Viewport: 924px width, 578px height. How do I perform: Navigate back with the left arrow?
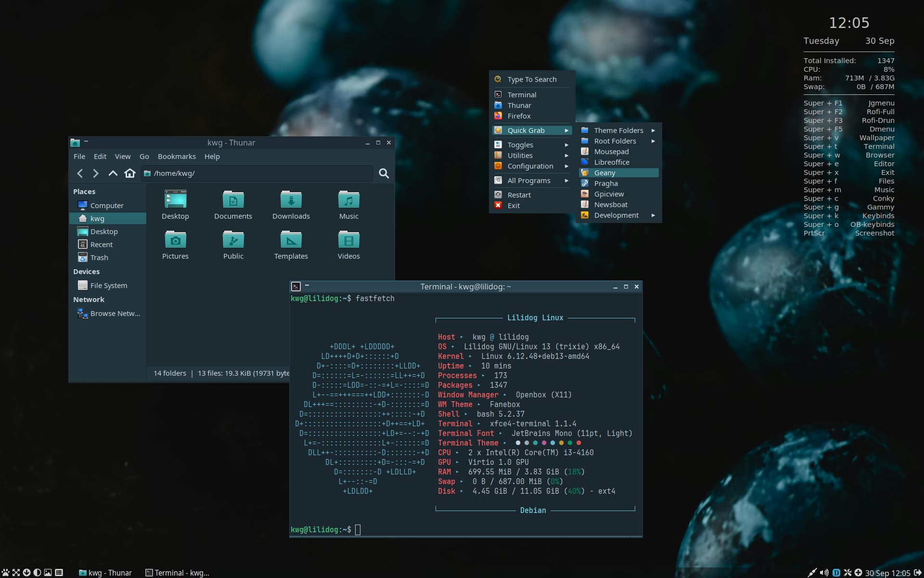tap(80, 173)
